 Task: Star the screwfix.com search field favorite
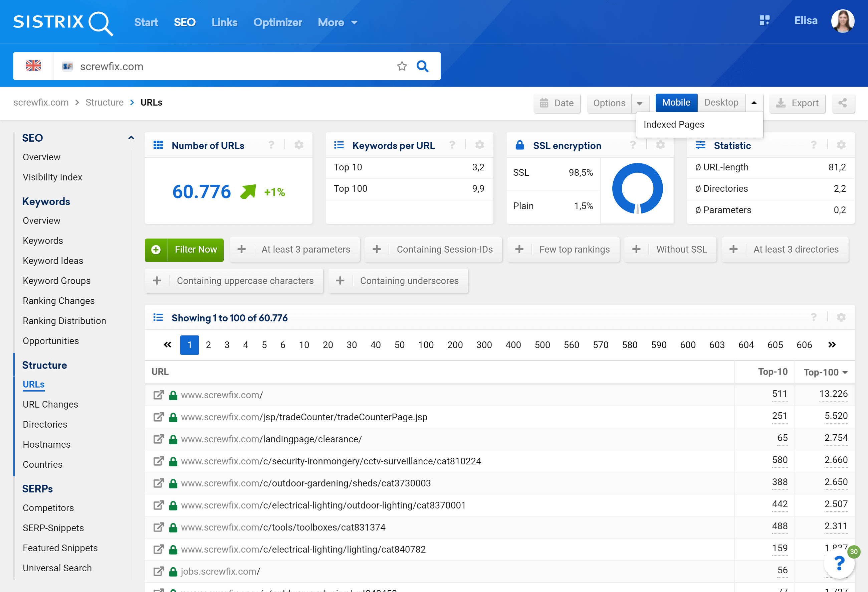coord(402,66)
